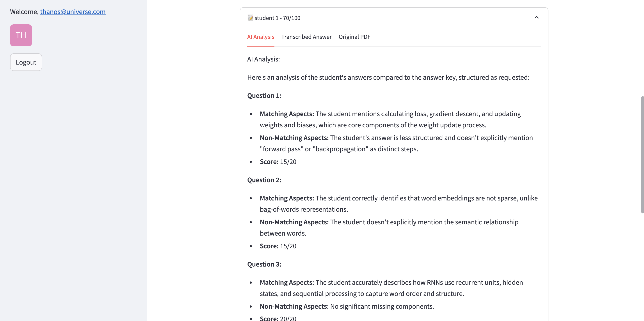Click the 'Welcome,' greeting text
644x321 pixels.
(x=24, y=11)
